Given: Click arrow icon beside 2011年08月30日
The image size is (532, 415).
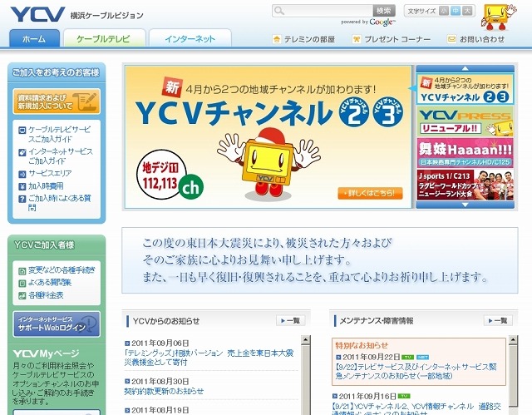Looking at the screenshot, I should (x=127, y=382).
